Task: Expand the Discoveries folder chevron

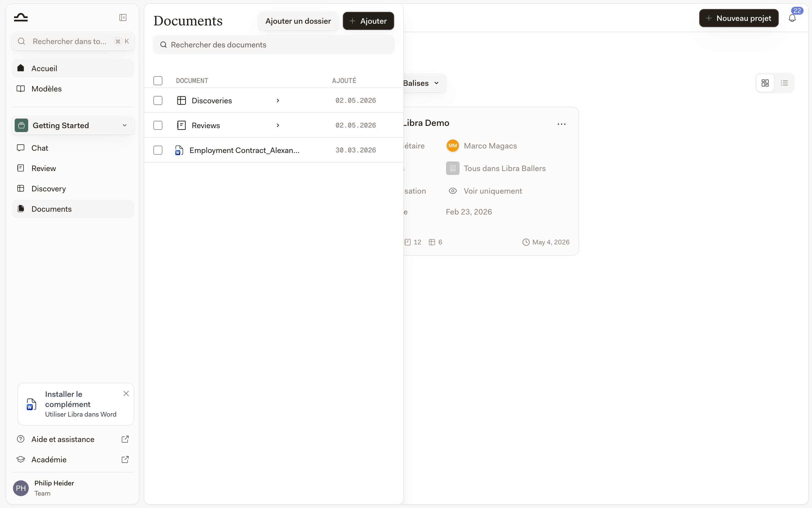Action: coord(278,100)
